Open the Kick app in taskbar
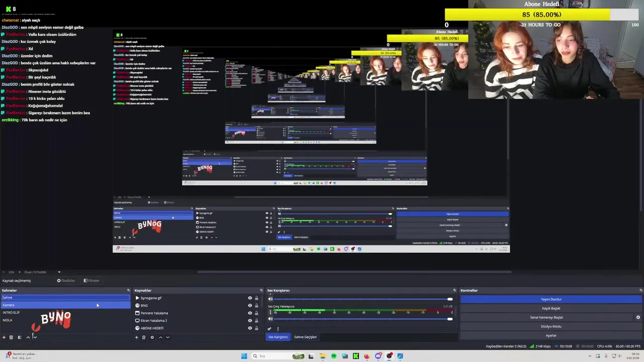The height and width of the screenshot is (362, 644). pos(356,356)
